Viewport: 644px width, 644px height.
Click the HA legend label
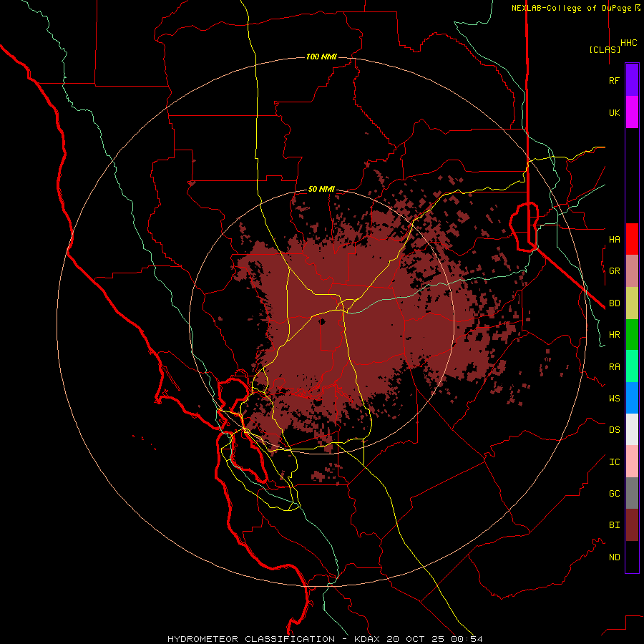[x=614, y=239]
